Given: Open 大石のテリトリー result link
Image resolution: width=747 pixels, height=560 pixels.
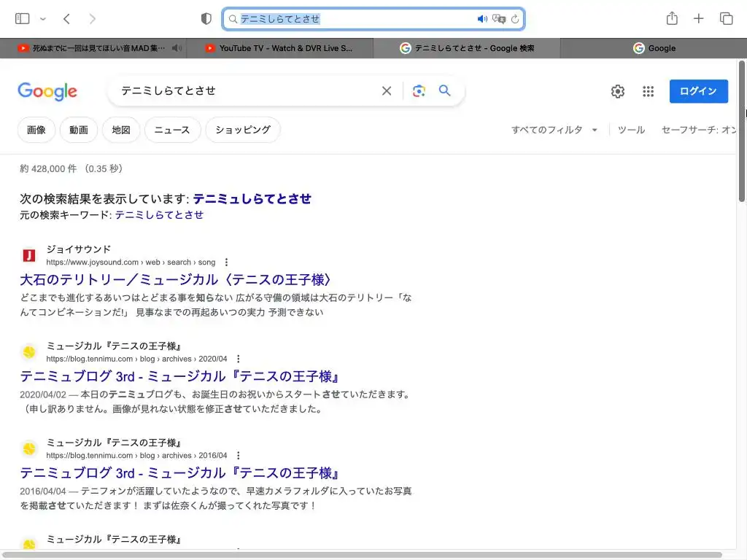Looking at the screenshot, I should [175, 279].
